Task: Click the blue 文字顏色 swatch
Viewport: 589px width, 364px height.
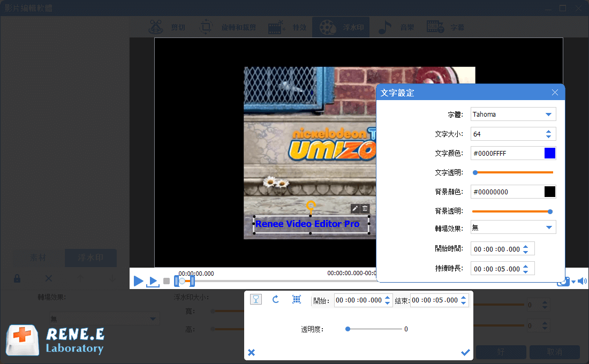Action: click(549, 153)
